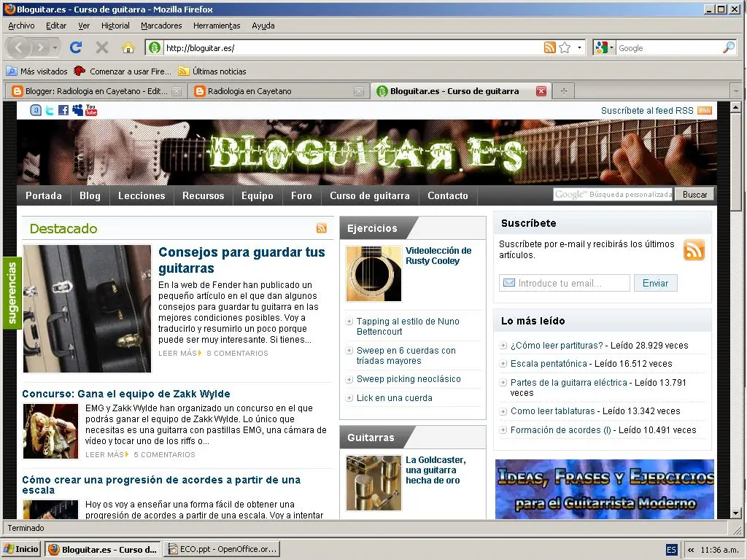This screenshot has height=560, width=747.
Task: Open the Archivo menu
Action: coord(21,26)
